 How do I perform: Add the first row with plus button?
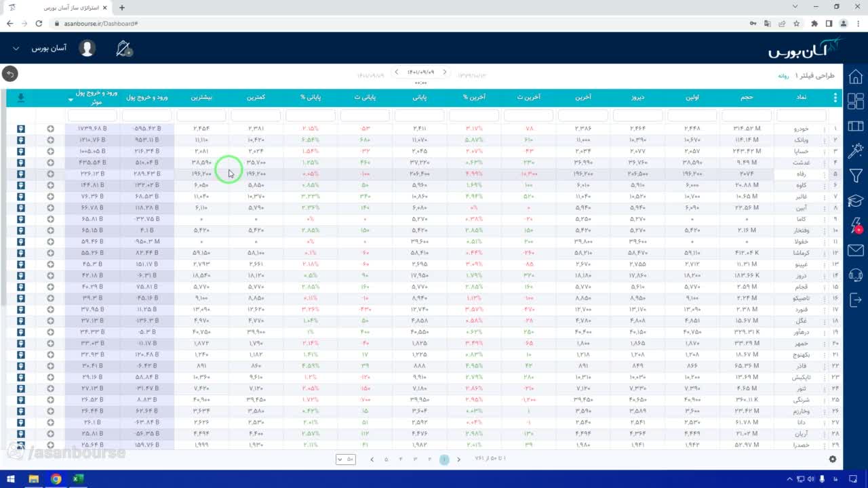50,129
